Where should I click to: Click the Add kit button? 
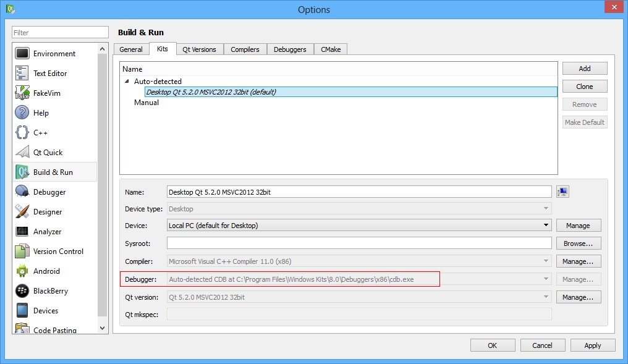pos(585,69)
